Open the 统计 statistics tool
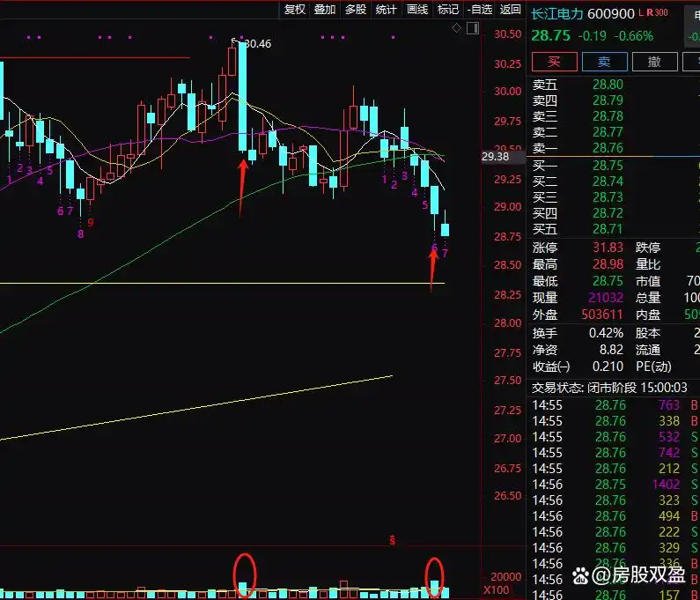 point(386,10)
